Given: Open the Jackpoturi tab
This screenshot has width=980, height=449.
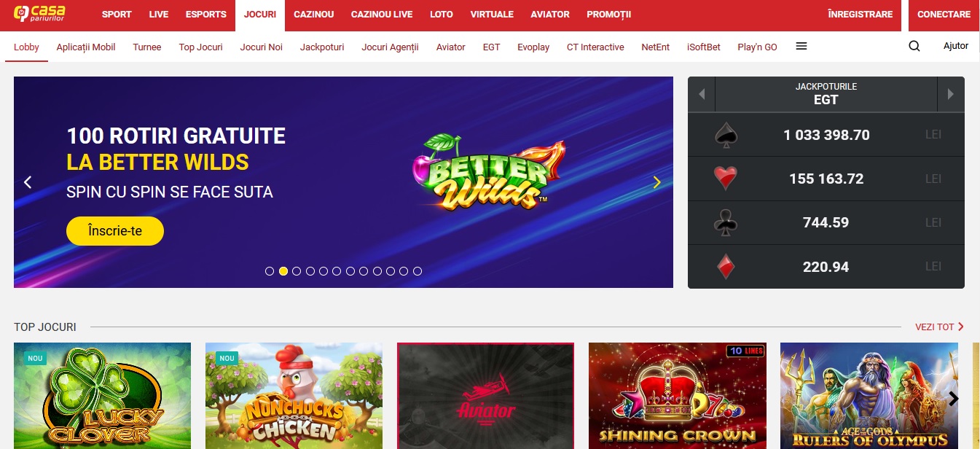Looking at the screenshot, I should (x=322, y=47).
